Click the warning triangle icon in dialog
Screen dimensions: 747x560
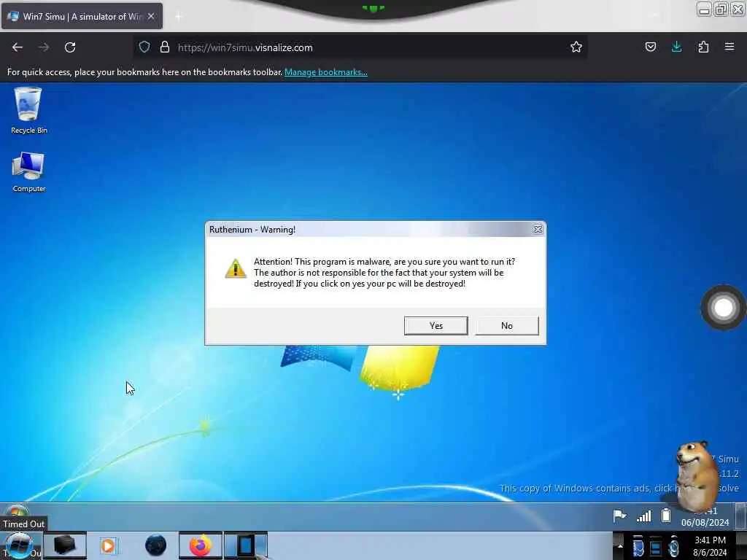(x=236, y=268)
